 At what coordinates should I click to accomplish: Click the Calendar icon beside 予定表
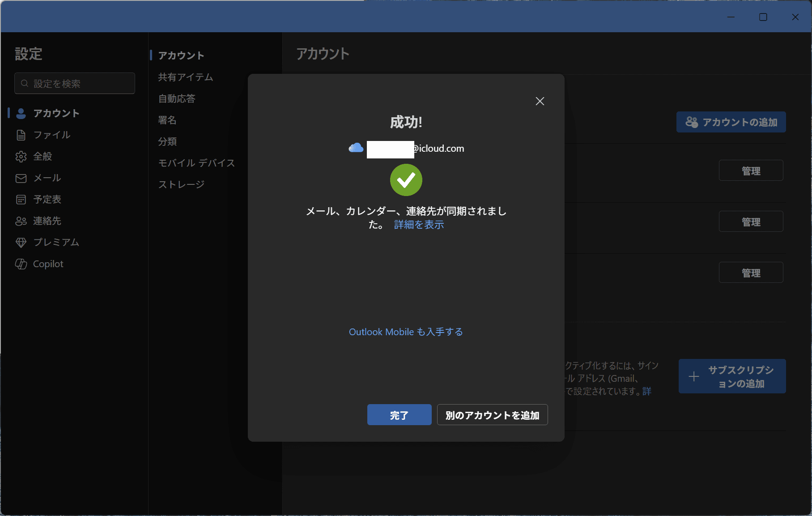[x=21, y=200]
